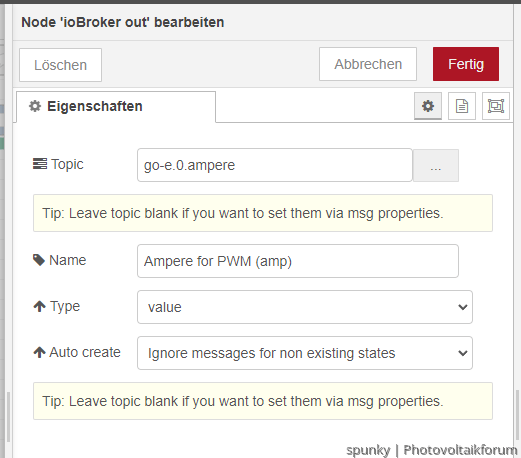Focus the Topic field go-e.0.ampere
Screen dimensions: 521x458
click(275, 165)
